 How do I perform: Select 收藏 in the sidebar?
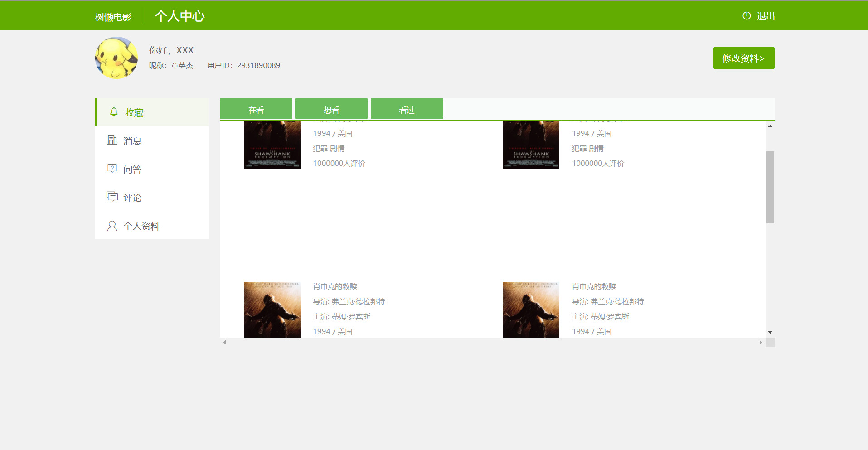tap(152, 112)
